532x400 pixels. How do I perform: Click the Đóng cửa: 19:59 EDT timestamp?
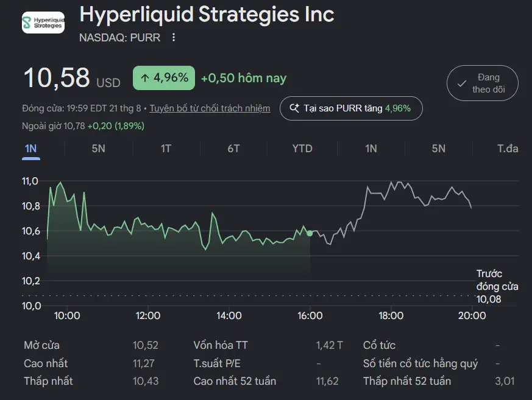tap(82, 108)
